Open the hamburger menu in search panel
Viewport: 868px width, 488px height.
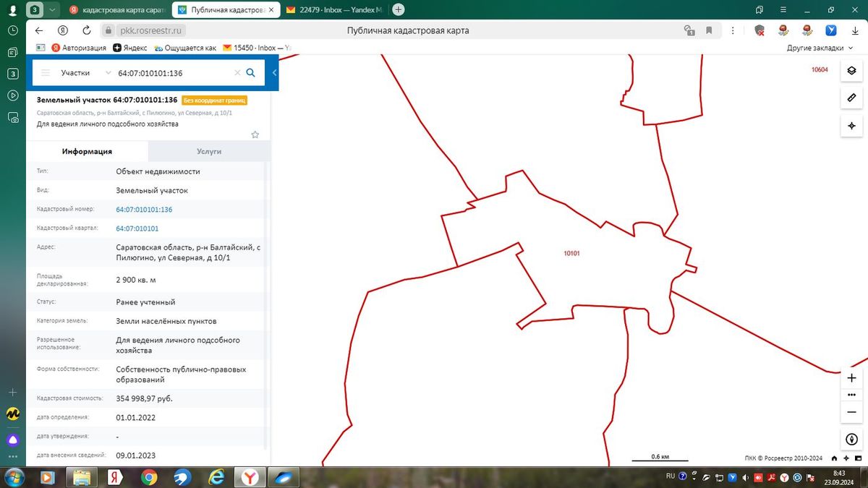coord(46,73)
